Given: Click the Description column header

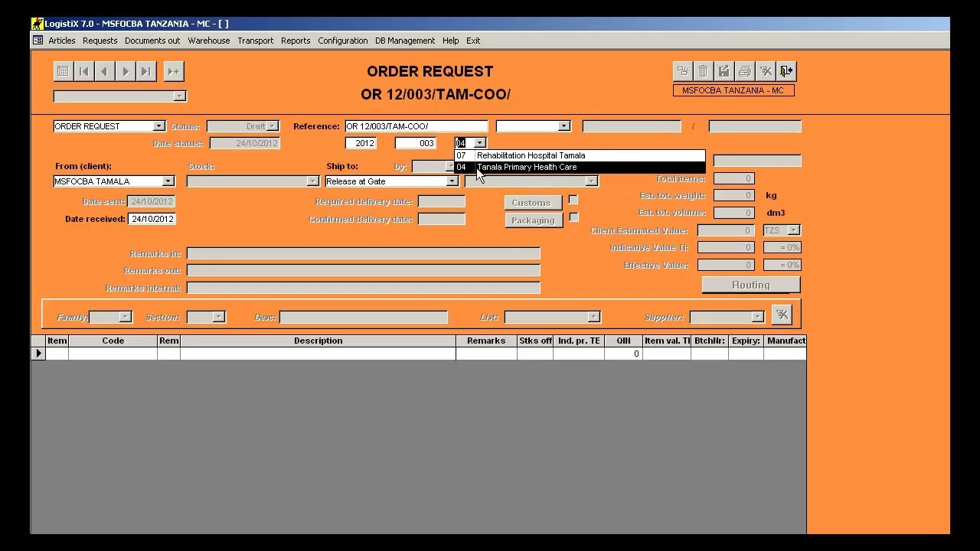Looking at the screenshot, I should click(x=318, y=341).
